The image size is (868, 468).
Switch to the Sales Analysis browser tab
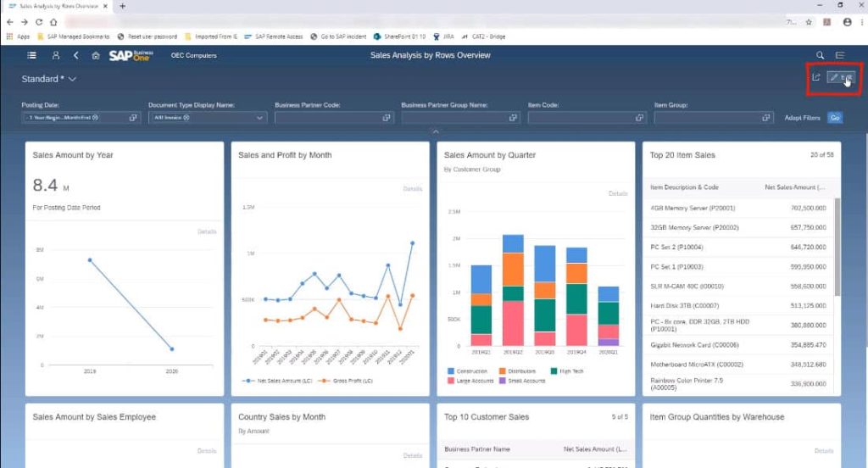58,6
